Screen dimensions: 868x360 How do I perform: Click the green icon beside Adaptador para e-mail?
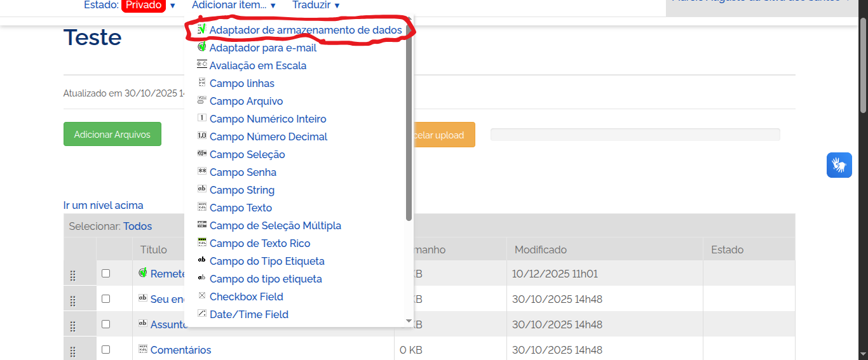click(202, 47)
